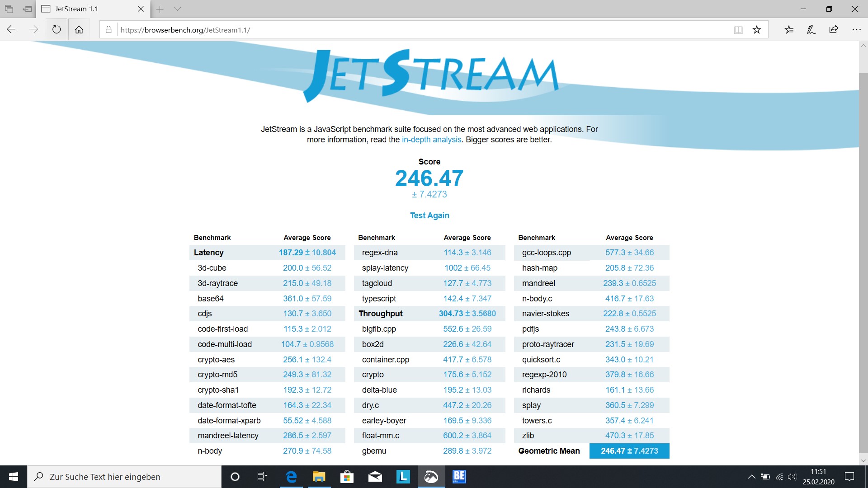This screenshot has width=868, height=488.
Task: Open reading view icon in address bar
Action: [x=738, y=30]
